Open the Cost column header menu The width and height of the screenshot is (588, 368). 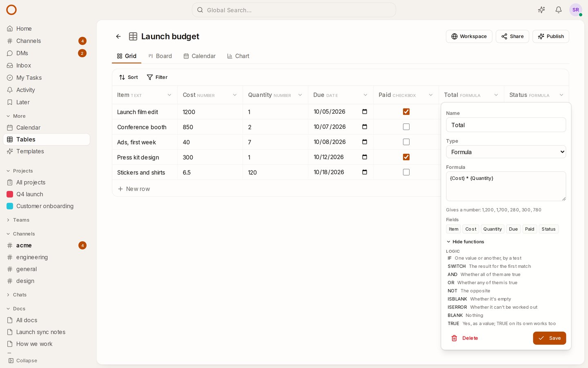235,95
